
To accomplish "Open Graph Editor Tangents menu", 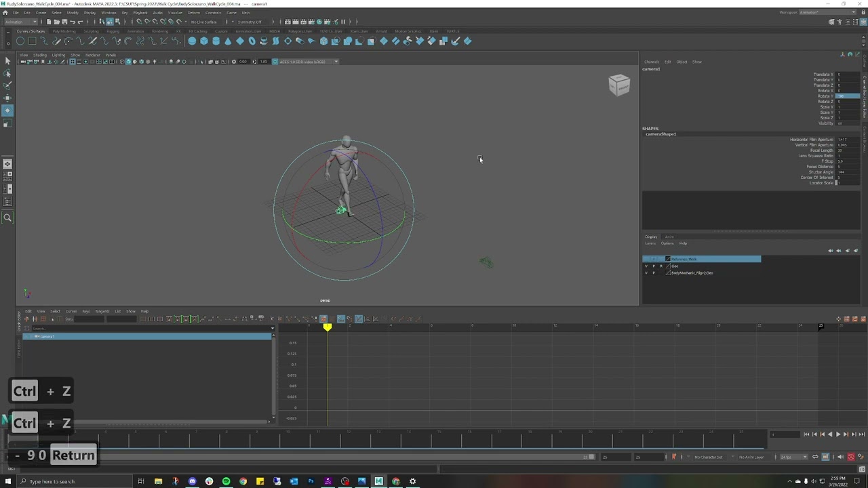I will tap(102, 311).
